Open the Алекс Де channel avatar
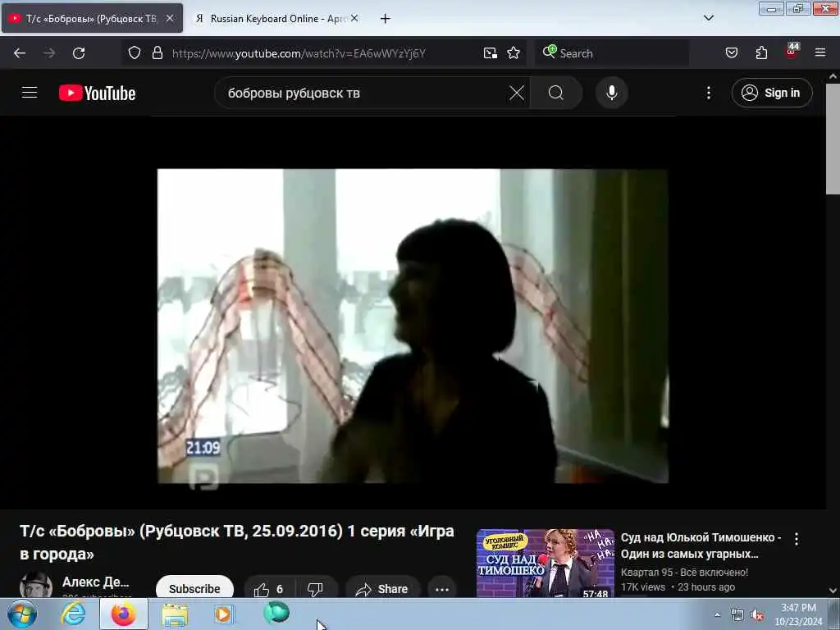The width and height of the screenshot is (840, 630). (36, 585)
